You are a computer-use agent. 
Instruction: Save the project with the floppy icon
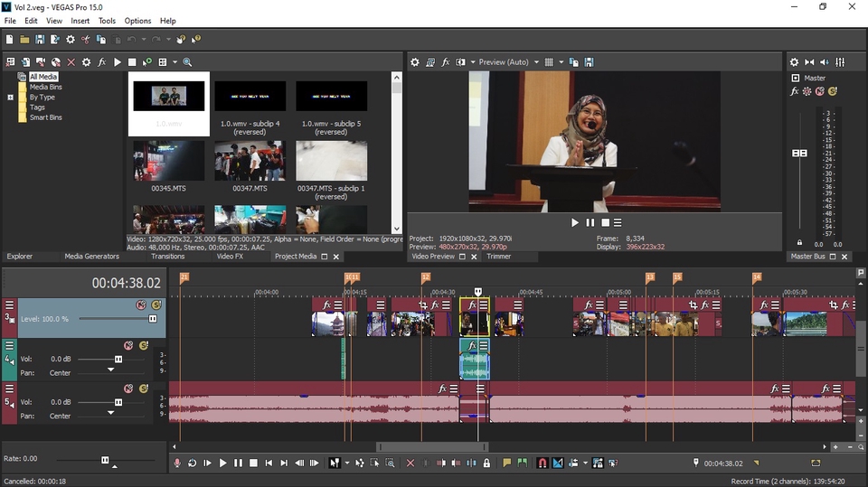(40, 39)
